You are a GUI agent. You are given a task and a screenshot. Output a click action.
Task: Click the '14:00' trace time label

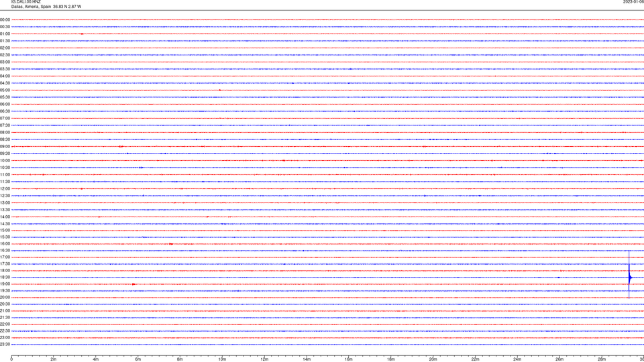pos(5,217)
